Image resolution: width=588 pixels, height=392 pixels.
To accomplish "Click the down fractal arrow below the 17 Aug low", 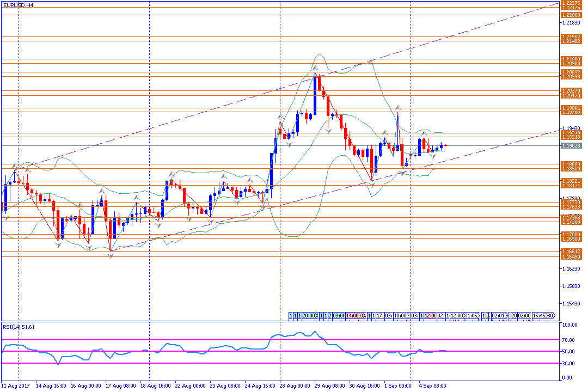I will pos(111,255).
